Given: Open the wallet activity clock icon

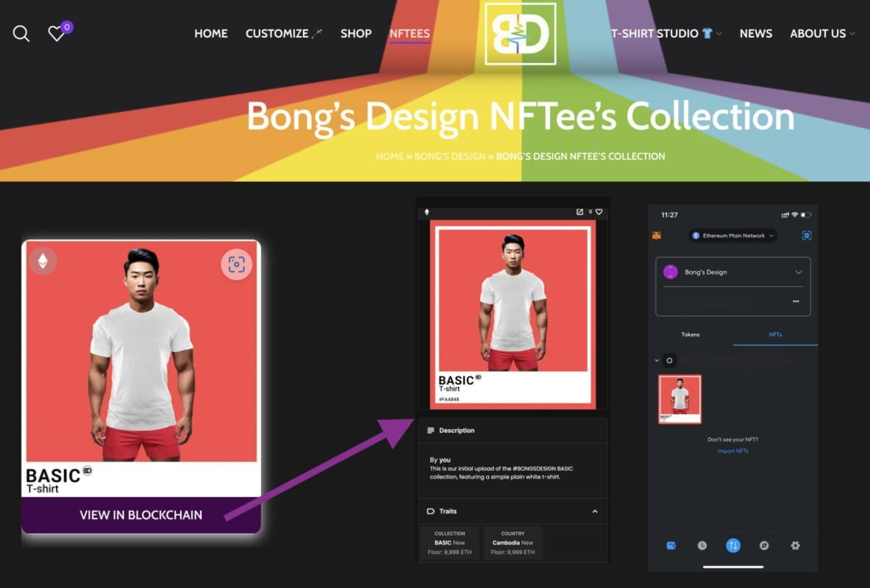Looking at the screenshot, I should point(702,545).
